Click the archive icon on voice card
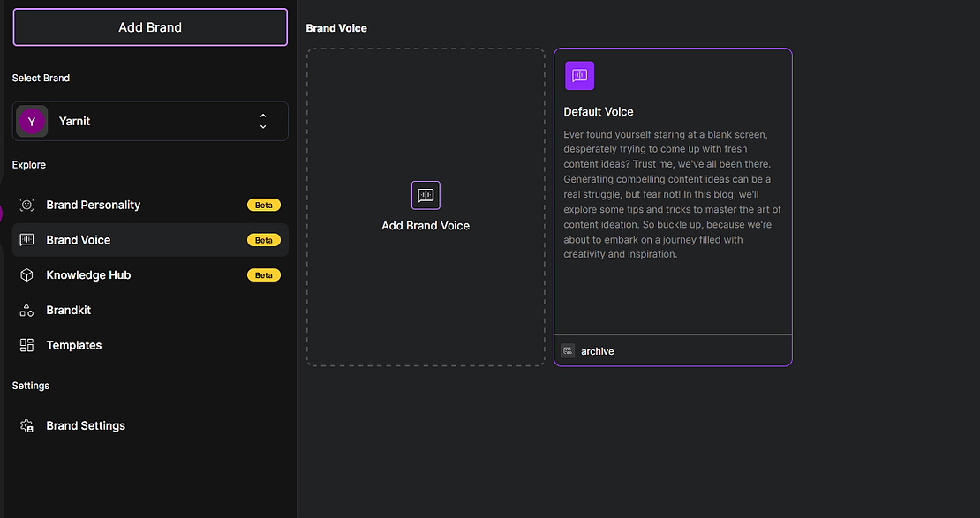Image resolution: width=980 pixels, height=518 pixels. (568, 350)
